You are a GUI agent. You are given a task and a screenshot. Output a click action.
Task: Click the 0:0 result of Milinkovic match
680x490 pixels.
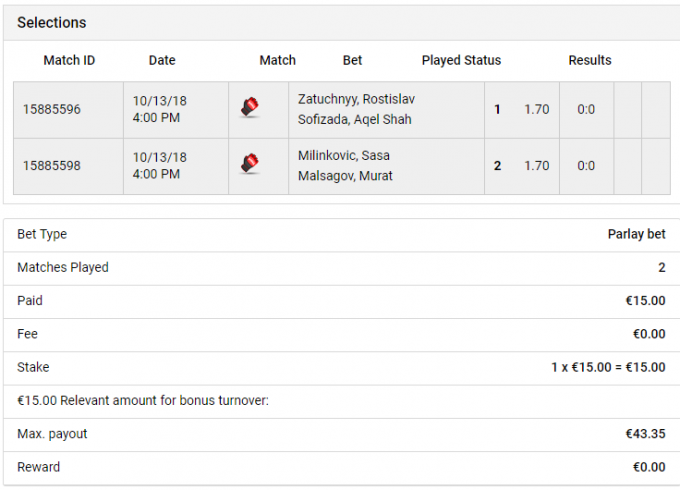pyautogui.click(x=586, y=166)
